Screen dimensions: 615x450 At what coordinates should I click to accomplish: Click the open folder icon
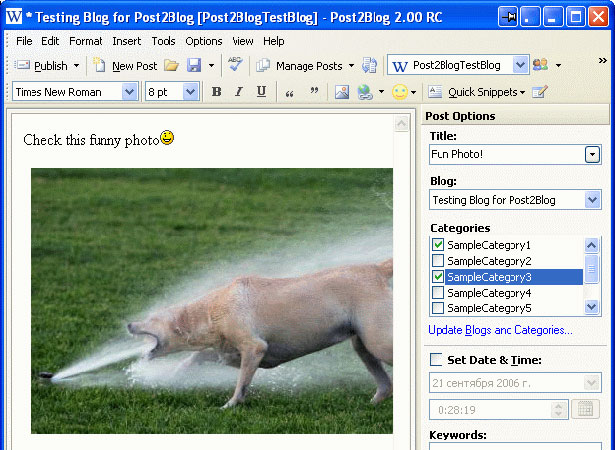tap(171, 66)
